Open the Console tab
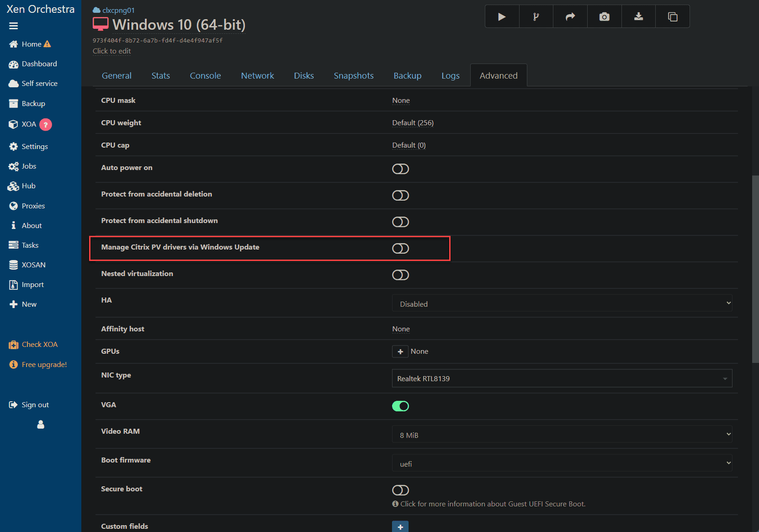 click(205, 76)
